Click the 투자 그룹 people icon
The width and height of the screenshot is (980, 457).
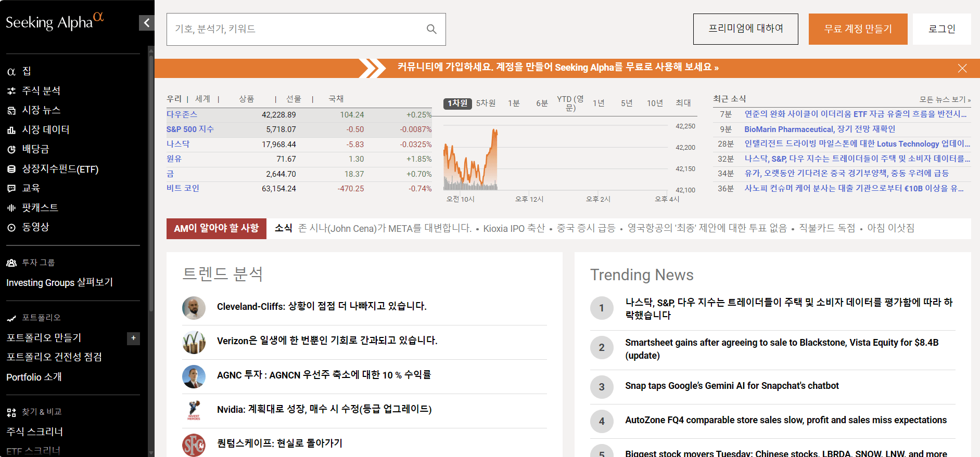(11, 263)
